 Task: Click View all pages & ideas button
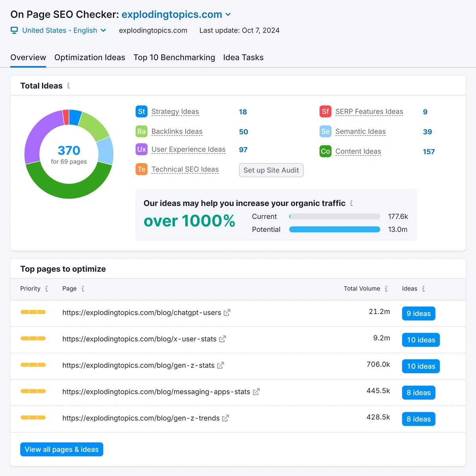point(61,449)
